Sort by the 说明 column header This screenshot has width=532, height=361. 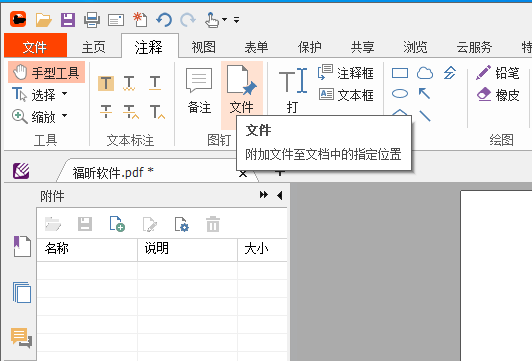pyautogui.click(x=188, y=249)
